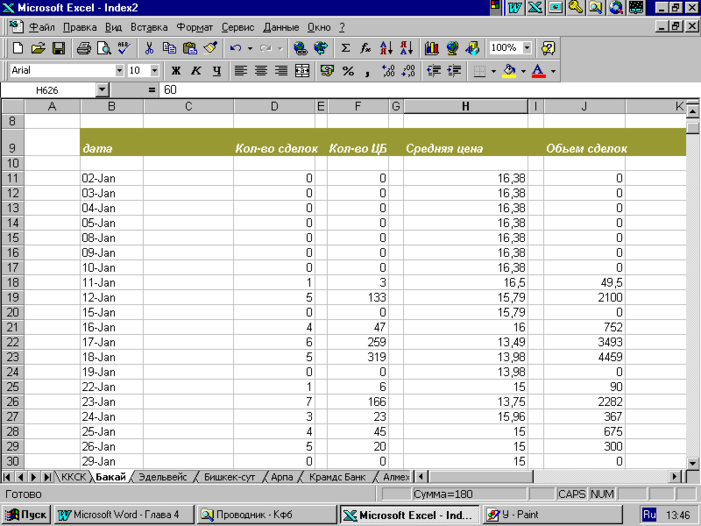Toggle bold formatting (Ж button)
Viewport: 701px width, 526px height.
176,71
